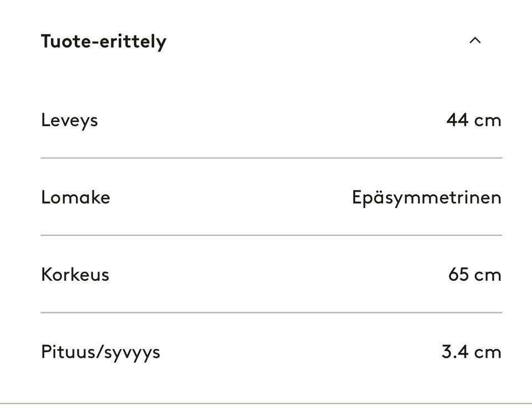Click the divider line below the Lomake row
The width and height of the screenshot is (532, 410).
[271, 235]
